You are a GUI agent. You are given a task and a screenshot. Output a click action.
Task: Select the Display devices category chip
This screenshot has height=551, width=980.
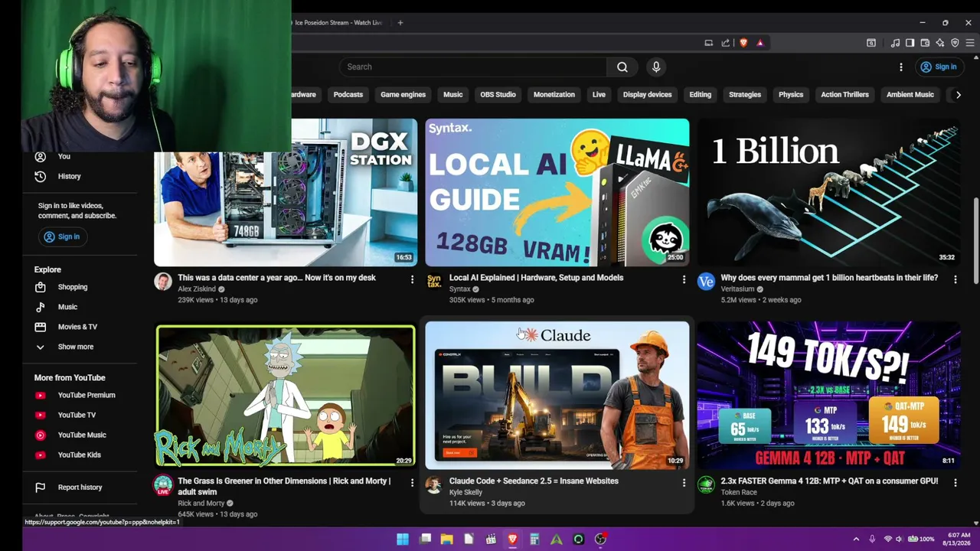(x=647, y=95)
